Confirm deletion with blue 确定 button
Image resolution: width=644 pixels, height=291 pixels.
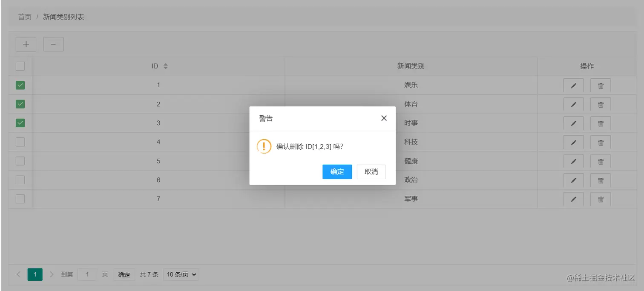pyautogui.click(x=337, y=171)
